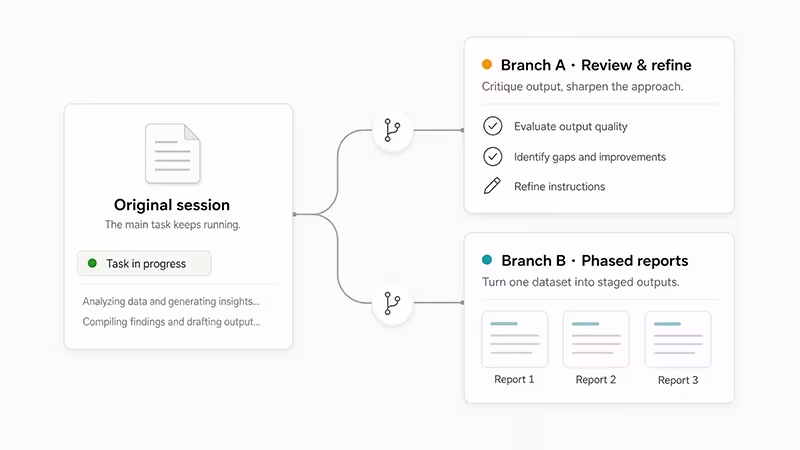This screenshot has width=800, height=450.
Task: Click the document icon above Original session
Action: [172, 153]
